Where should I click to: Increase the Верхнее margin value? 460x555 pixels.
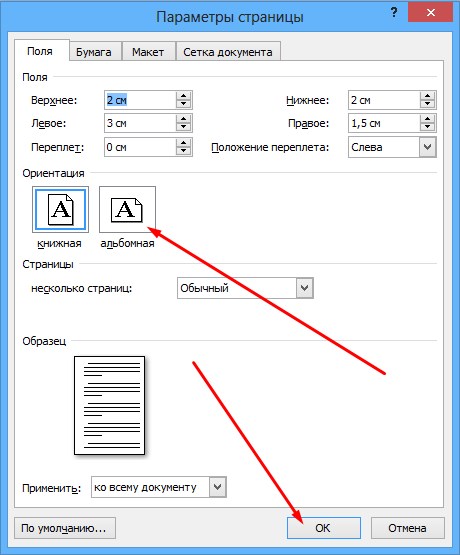coord(184,96)
